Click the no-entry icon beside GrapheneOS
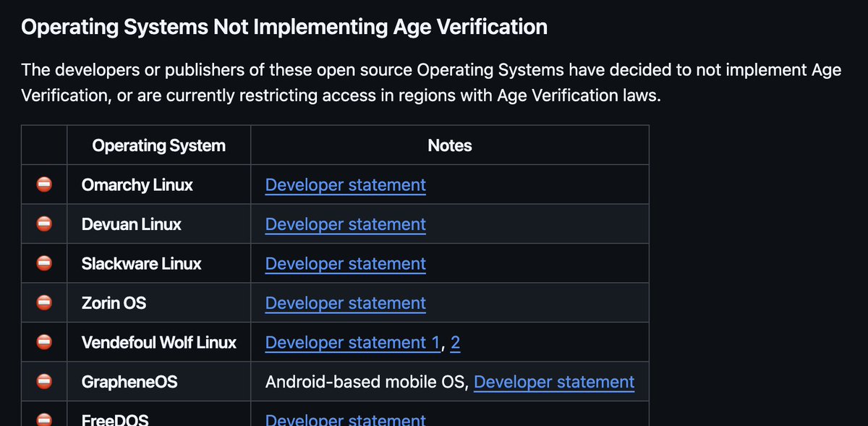Viewport: 868px width, 426px height. (x=44, y=382)
